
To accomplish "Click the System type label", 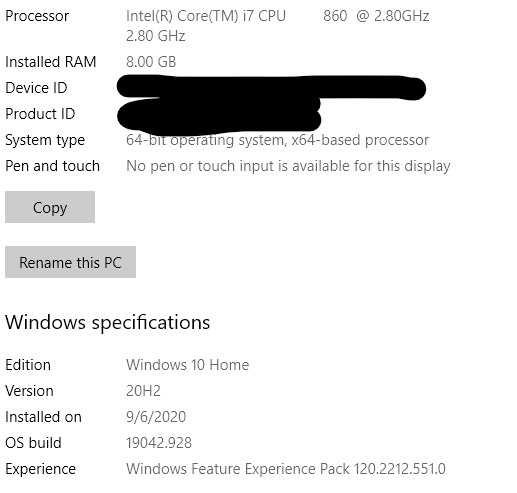I will click(45, 140).
